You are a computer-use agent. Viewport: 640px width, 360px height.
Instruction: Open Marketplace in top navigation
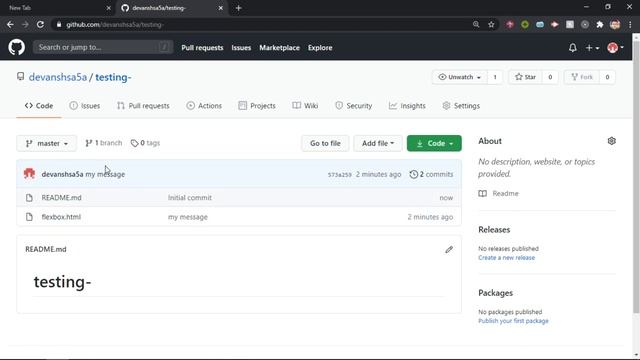click(280, 48)
